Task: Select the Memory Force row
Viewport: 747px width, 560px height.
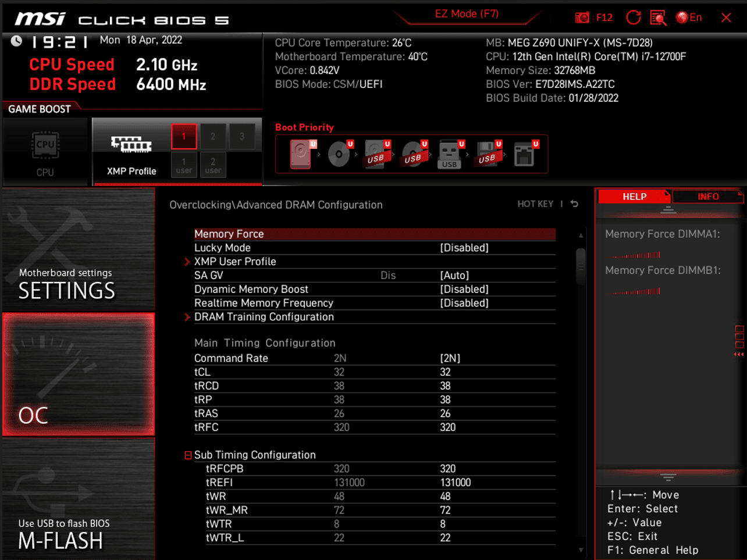Action: coord(375,234)
